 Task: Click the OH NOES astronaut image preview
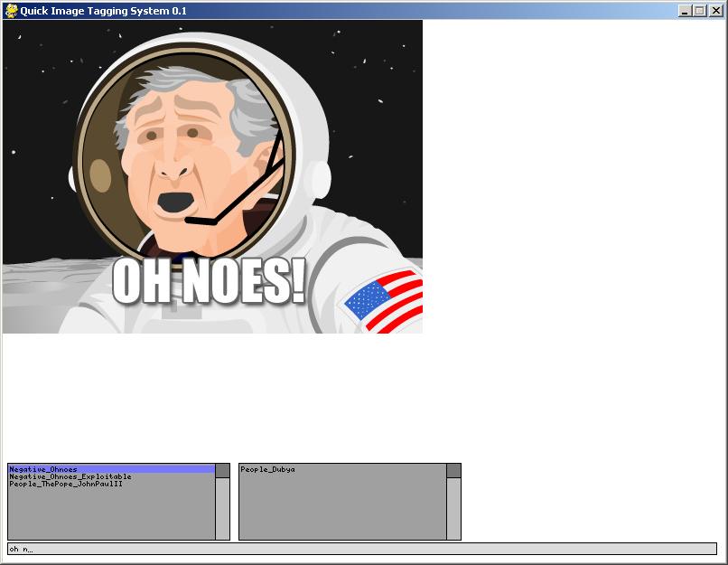[212, 176]
